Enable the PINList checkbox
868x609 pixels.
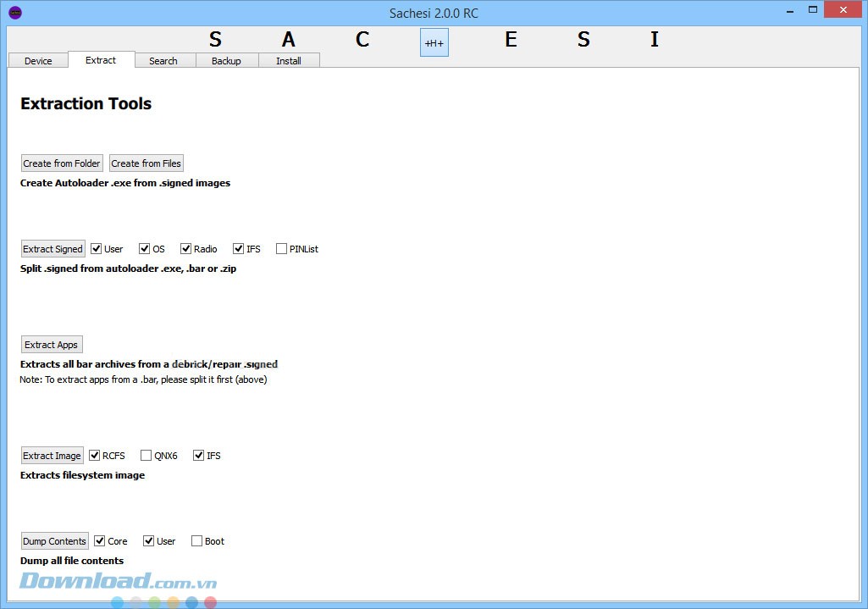281,249
